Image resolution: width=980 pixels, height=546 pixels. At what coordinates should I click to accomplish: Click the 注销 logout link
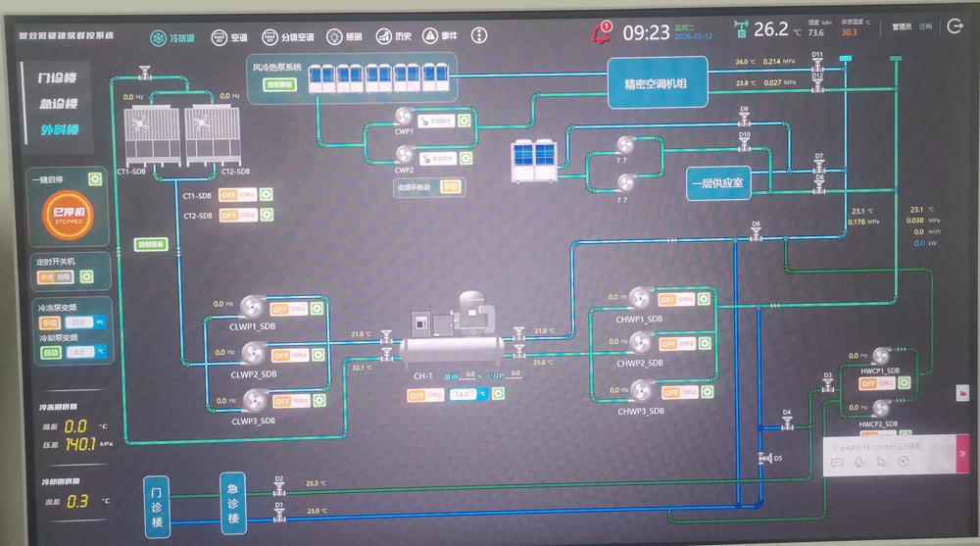click(x=925, y=26)
